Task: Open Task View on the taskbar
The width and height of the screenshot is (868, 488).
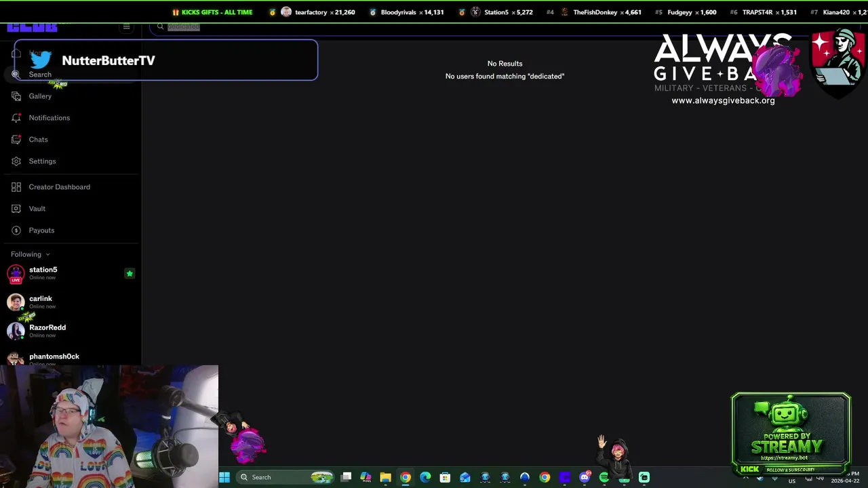Action: click(x=346, y=477)
